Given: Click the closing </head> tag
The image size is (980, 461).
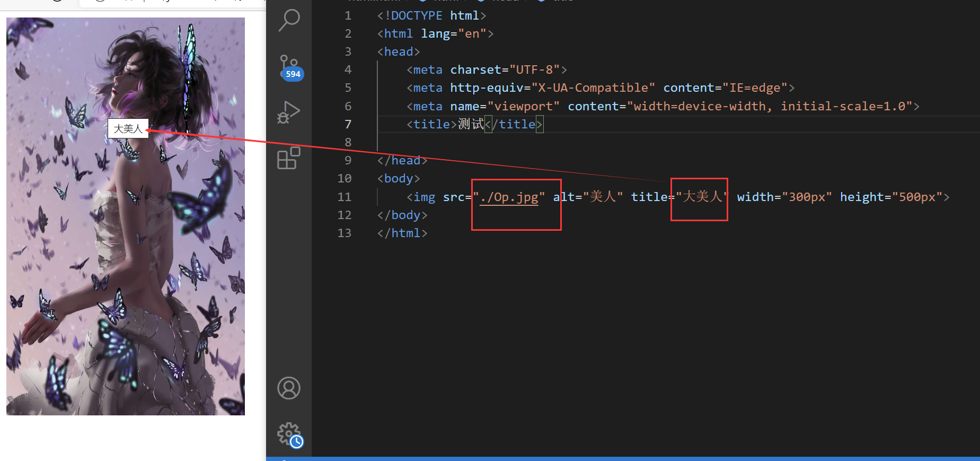Looking at the screenshot, I should coord(402,160).
